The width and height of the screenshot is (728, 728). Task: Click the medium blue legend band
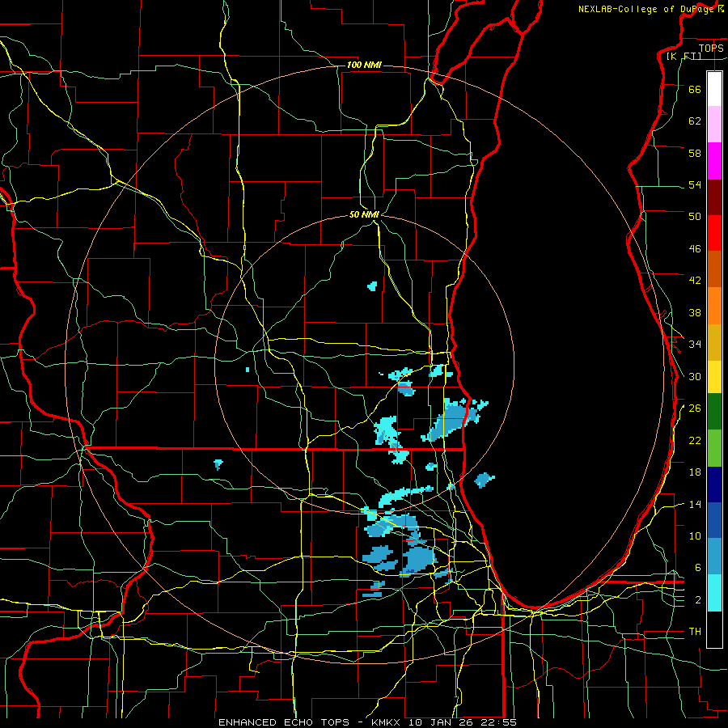pyautogui.click(x=714, y=520)
